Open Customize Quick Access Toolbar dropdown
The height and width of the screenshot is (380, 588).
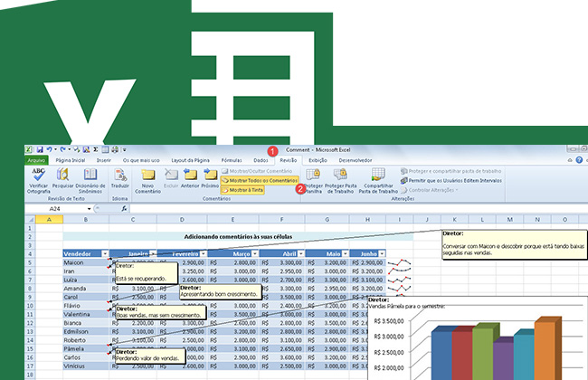tap(125, 150)
